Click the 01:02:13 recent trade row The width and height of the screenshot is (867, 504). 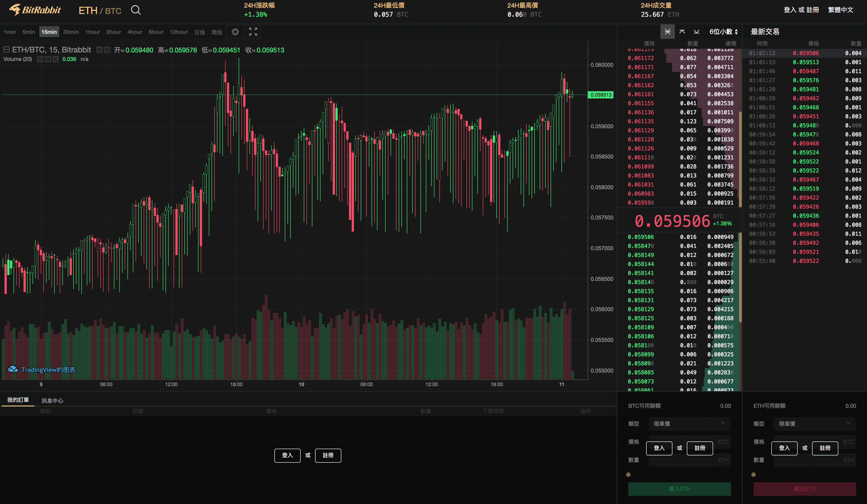[805, 53]
